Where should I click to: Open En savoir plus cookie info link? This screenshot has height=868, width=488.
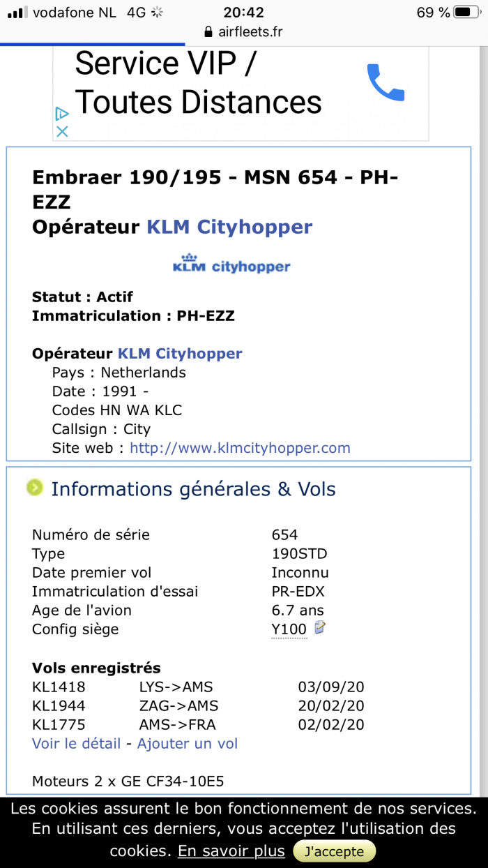tap(231, 851)
